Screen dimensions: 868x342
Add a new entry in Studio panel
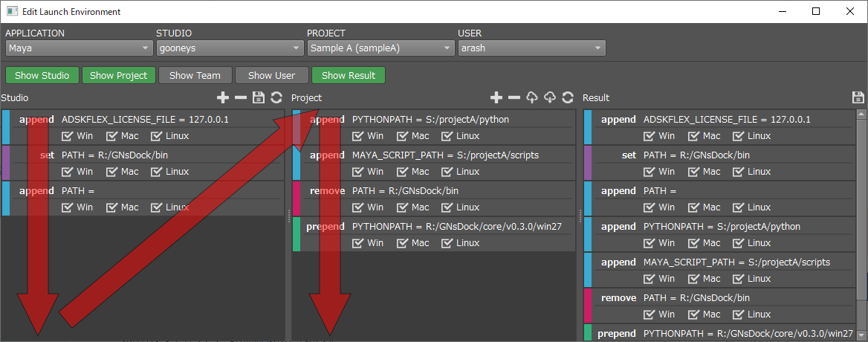[222, 97]
